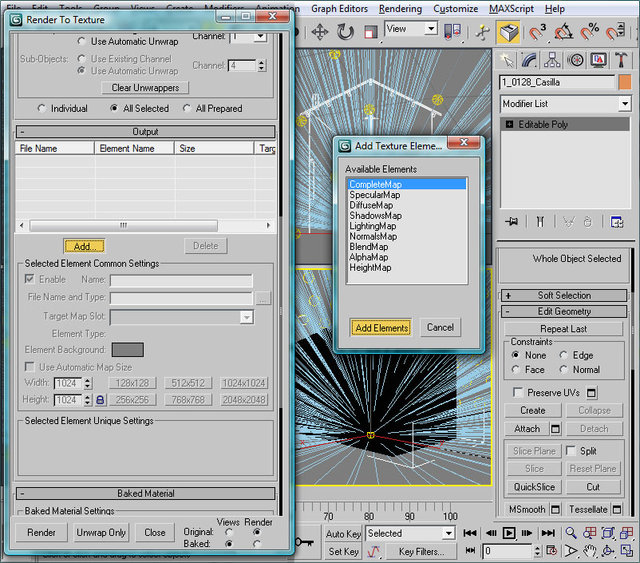This screenshot has width=640, height=563.
Task: Select the Pan View hand tool
Action: (588, 550)
